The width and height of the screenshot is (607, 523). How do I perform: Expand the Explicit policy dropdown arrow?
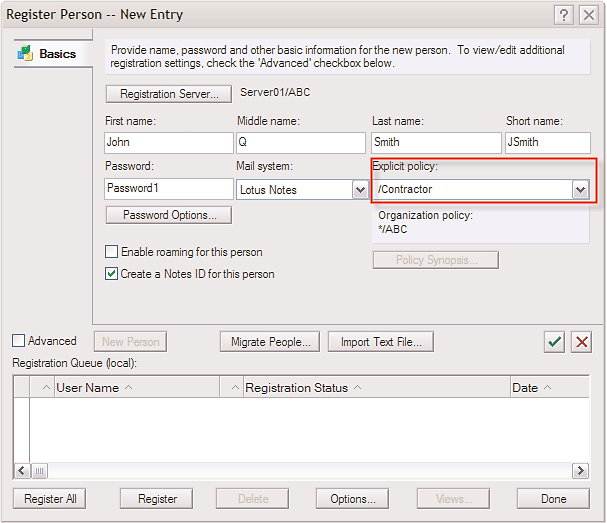click(x=580, y=190)
